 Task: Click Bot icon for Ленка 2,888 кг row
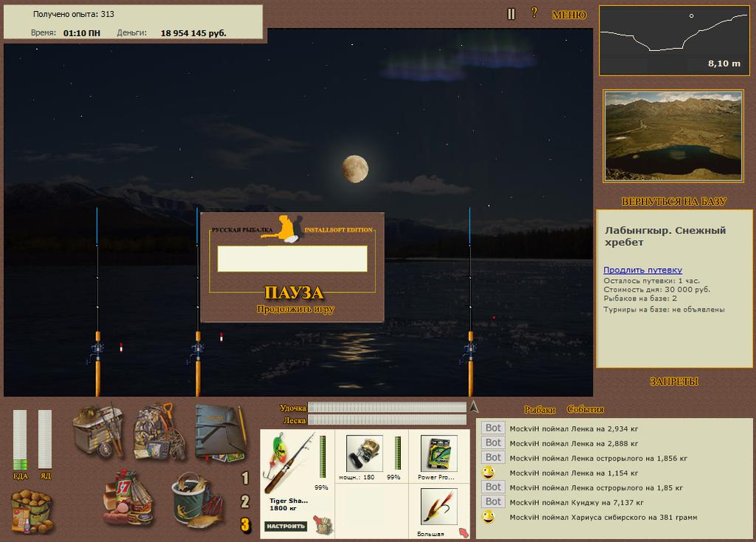coord(492,442)
